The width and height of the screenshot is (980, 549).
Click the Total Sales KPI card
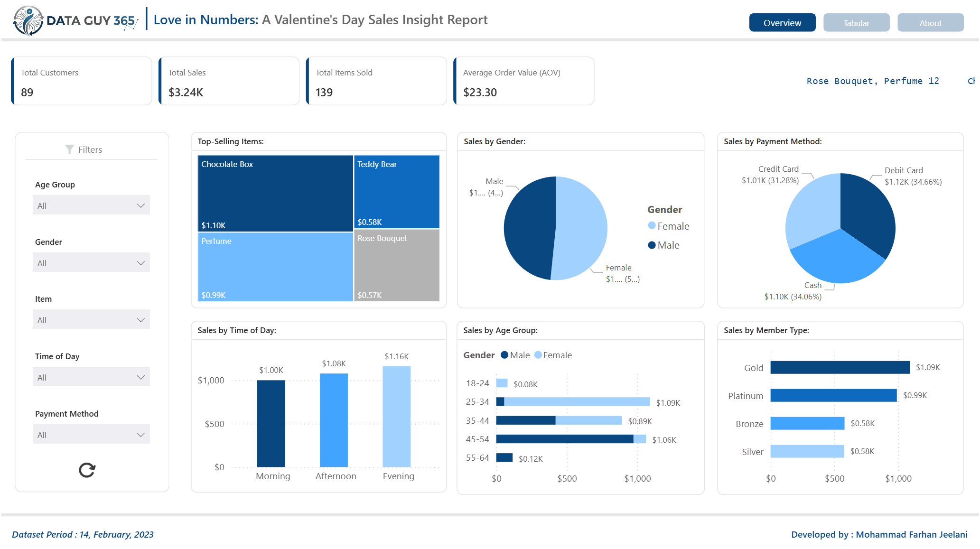coord(229,81)
